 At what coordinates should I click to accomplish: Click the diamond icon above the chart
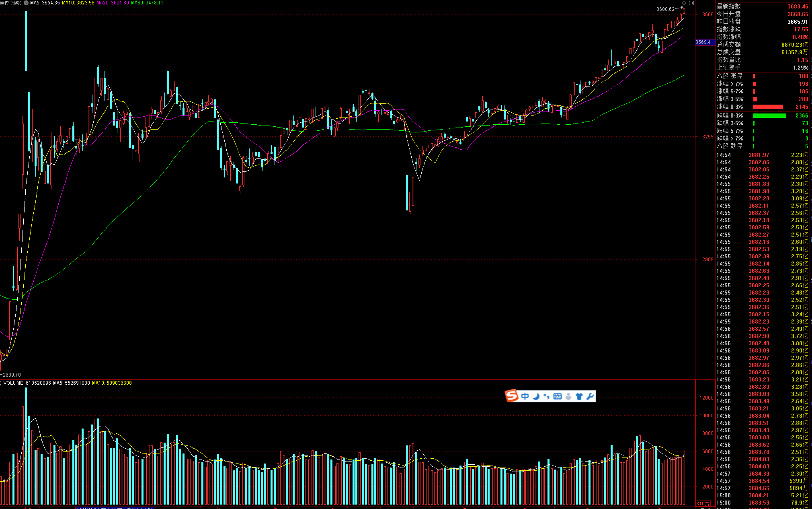[x=684, y=3]
